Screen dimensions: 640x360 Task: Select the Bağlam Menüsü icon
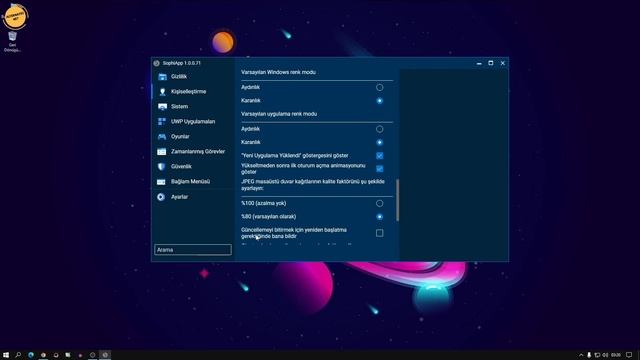[161, 182]
